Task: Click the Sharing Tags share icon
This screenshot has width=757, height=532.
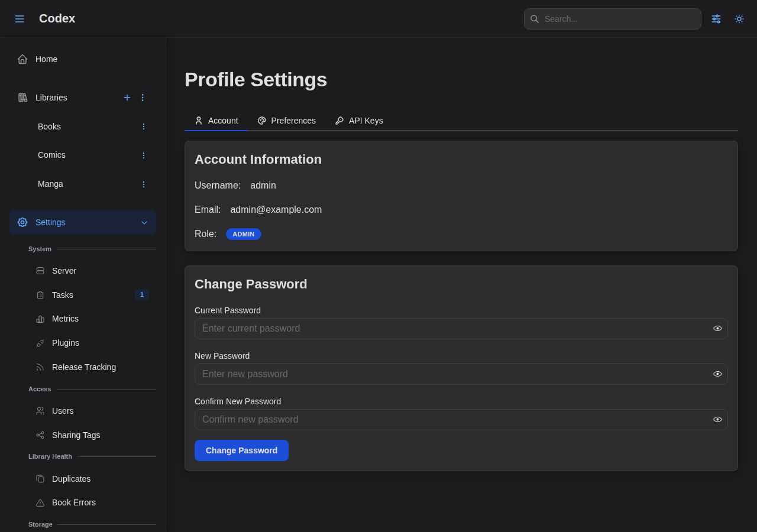Action: tap(40, 435)
